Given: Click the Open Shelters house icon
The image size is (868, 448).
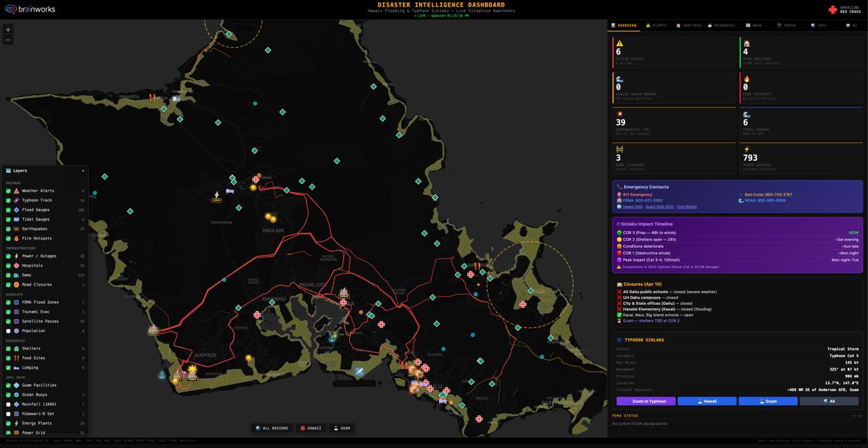Looking at the screenshot, I should click(x=746, y=43).
